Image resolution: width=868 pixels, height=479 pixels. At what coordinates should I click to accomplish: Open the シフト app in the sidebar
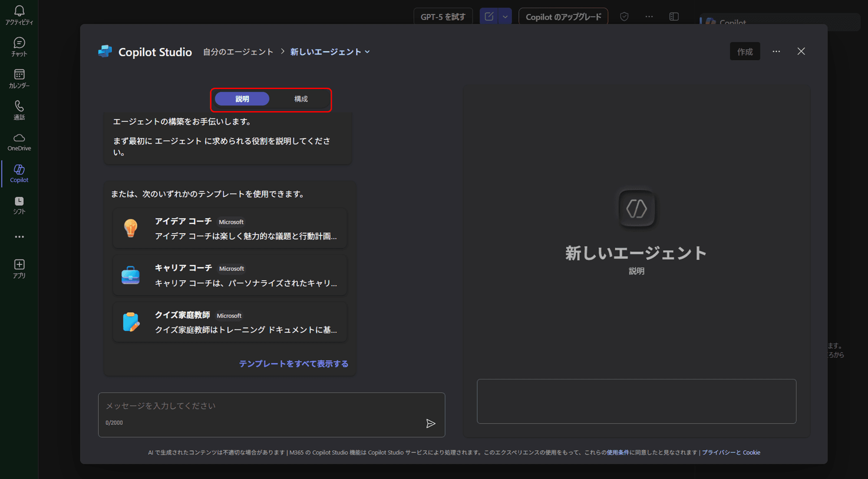pyautogui.click(x=19, y=205)
